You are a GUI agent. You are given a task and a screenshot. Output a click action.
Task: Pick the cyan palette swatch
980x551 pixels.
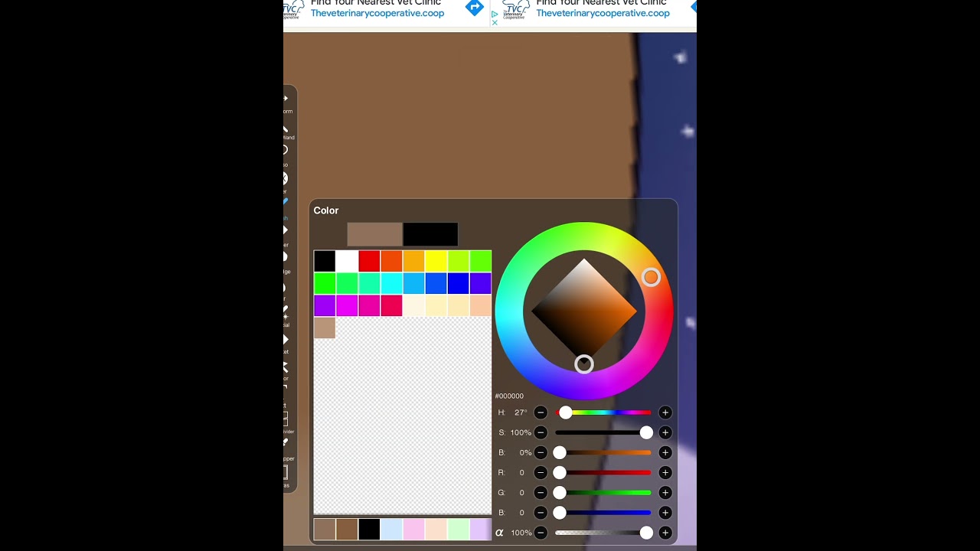[x=391, y=283]
